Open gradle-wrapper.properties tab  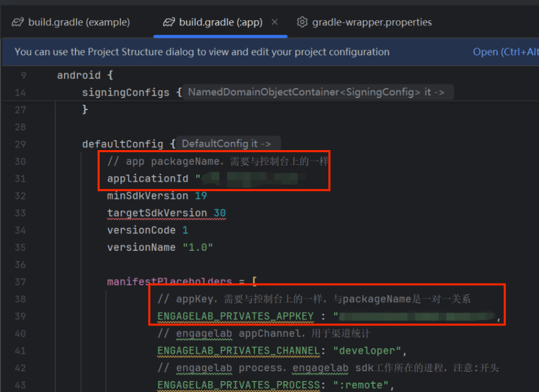pos(364,22)
